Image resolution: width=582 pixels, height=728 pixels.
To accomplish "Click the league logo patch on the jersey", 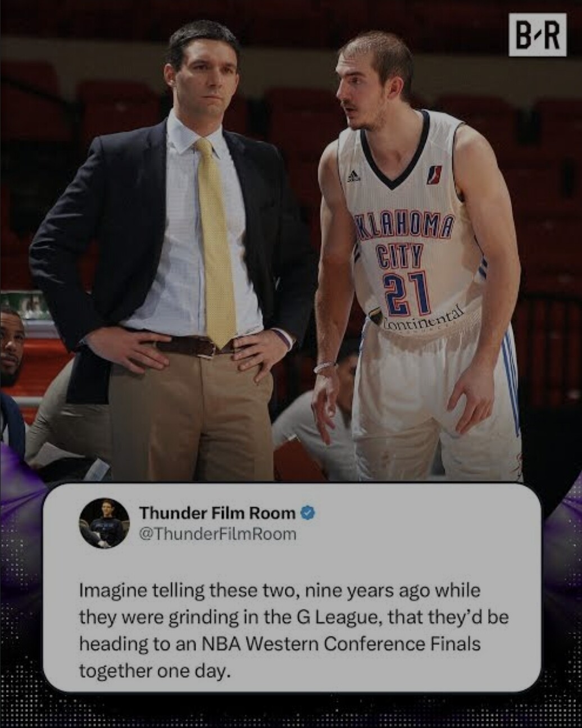I will [434, 174].
